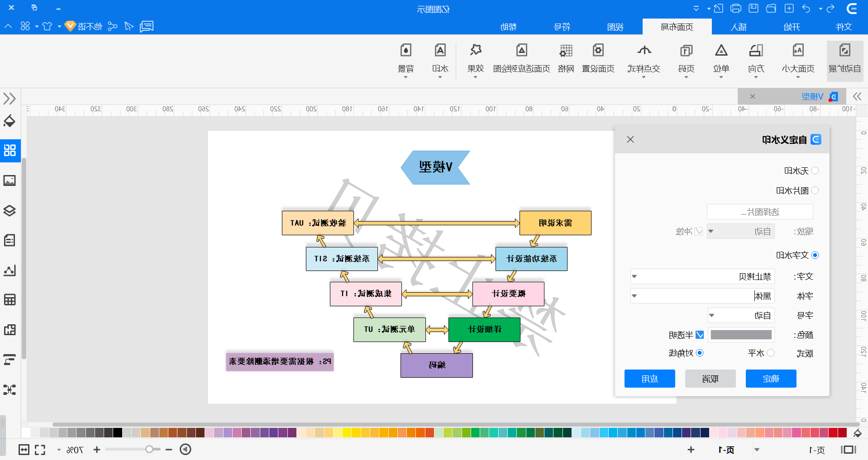The height and width of the screenshot is (460, 868).
Task: Click the Export page icon in title bar
Action: [718, 9]
